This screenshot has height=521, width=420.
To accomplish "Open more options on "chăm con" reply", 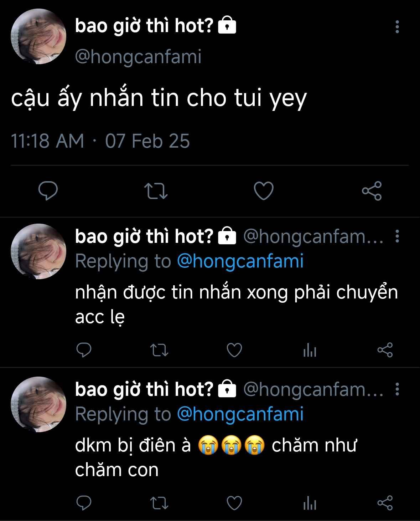I will 397,389.
